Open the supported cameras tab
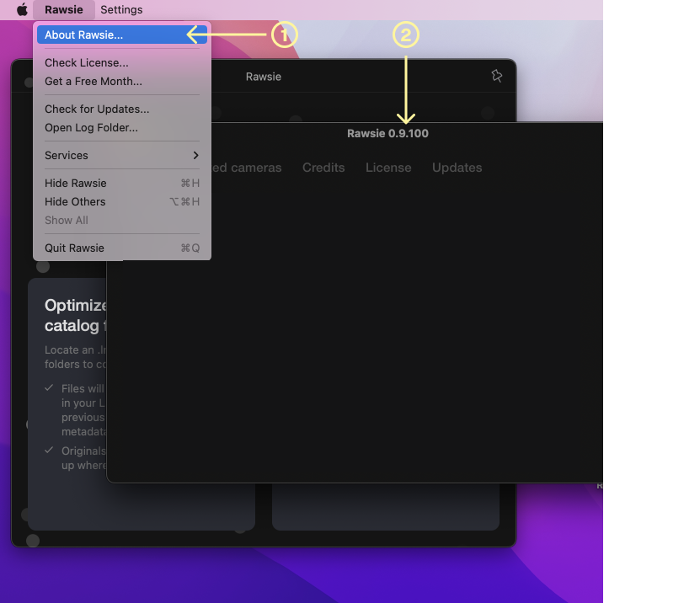Image resolution: width=700 pixels, height=603 pixels. (x=247, y=168)
